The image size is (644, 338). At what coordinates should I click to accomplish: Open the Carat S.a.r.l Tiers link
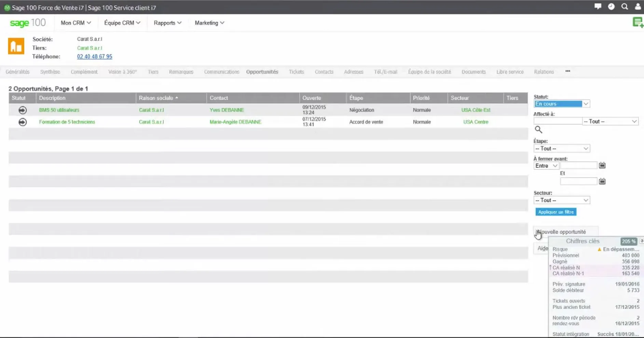tap(90, 48)
